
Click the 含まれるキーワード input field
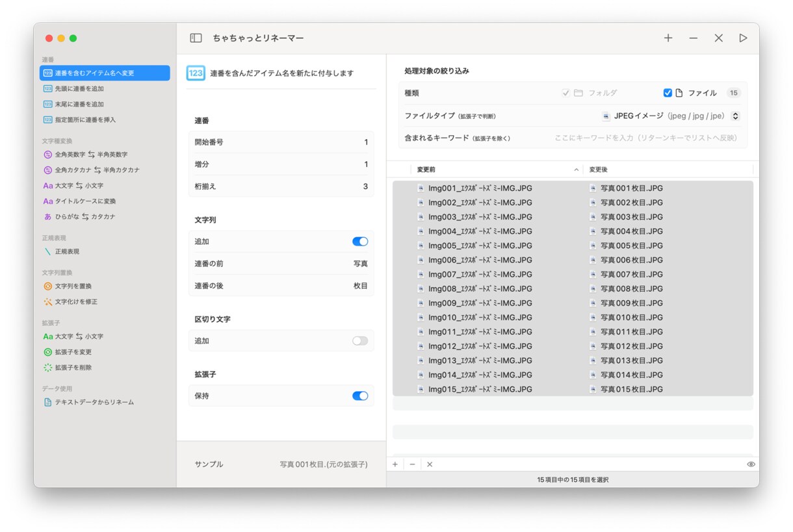(x=645, y=138)
